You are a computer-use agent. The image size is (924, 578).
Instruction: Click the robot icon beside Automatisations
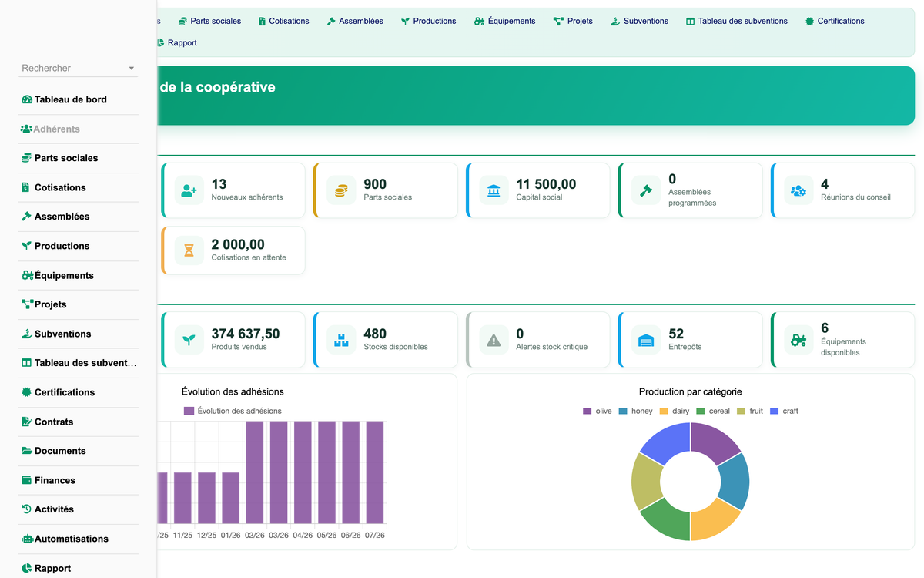pyautogui.click(x=27, y=539)
